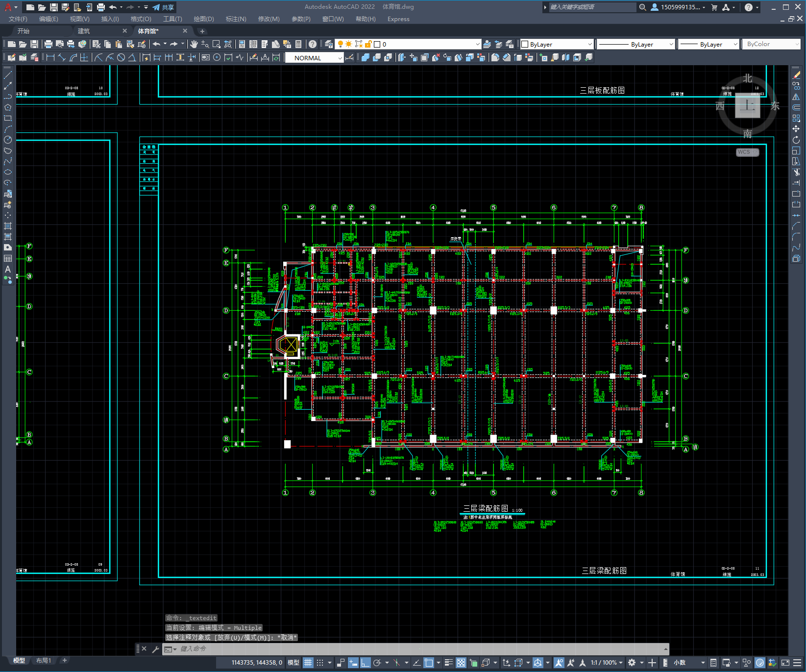The height and width of the screenshot is (672, 806).
Task: Expand the user account 1505999135 dropdown
Action: (x=679, y=7)
